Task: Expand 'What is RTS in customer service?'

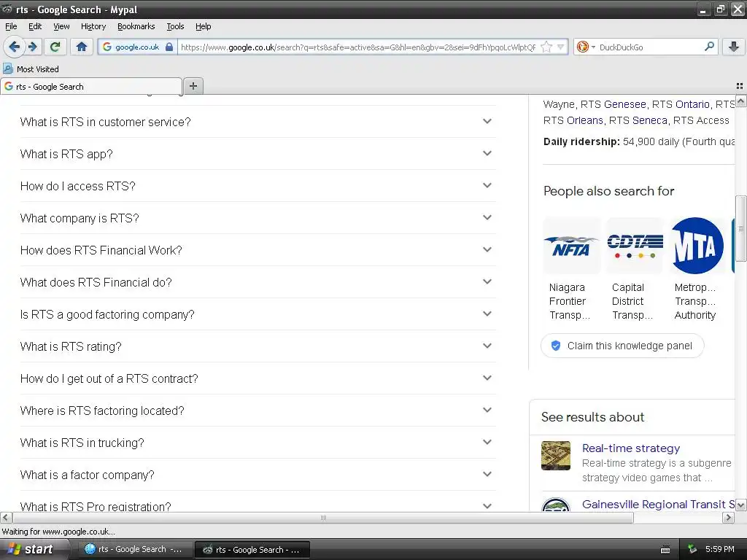Action: (258, 122)
